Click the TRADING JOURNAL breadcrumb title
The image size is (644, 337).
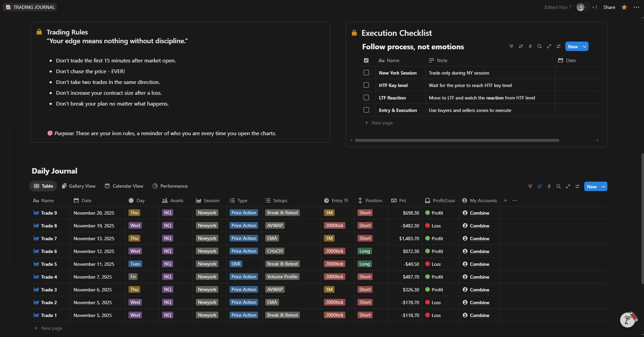pos(30,7)
